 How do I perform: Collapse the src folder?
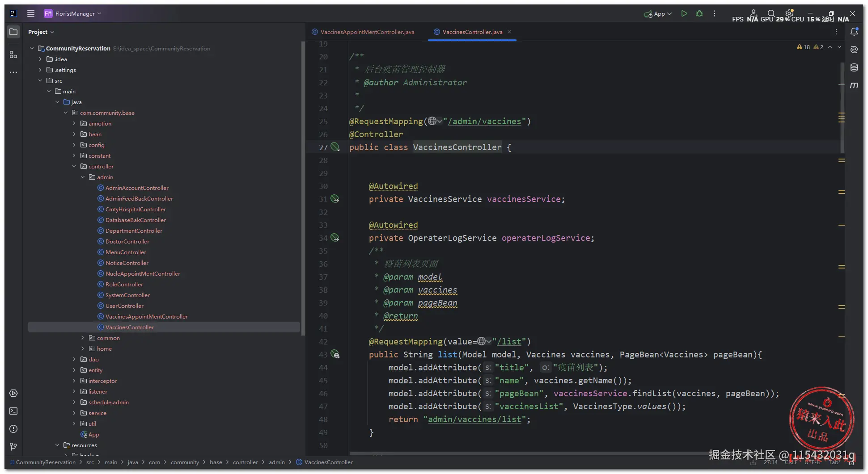click(x=40, y=80)
